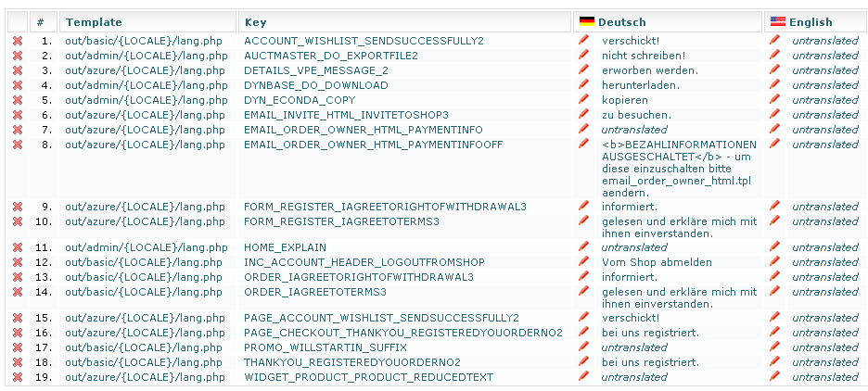This screenshot has width=868, height=391.
Task: Click the Deutsch column header
Action: click(x=621, y=22)
